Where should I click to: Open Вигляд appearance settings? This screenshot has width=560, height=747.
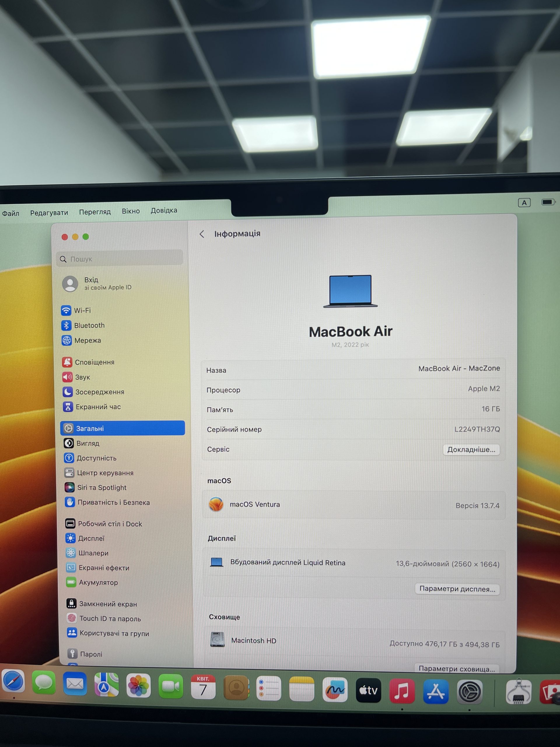coord(81,443)
